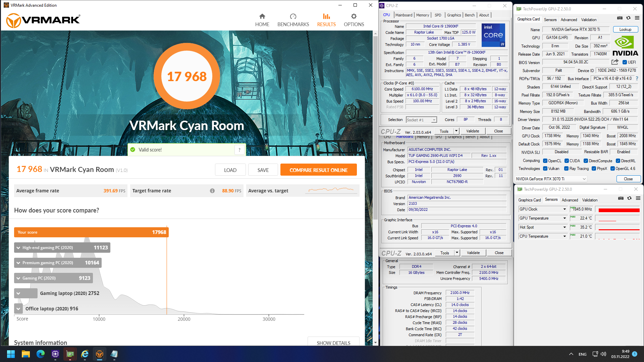644x362 pixels.
Task: Open Hot Spot sensor dropdown
Action: click(x=543, y=227)
